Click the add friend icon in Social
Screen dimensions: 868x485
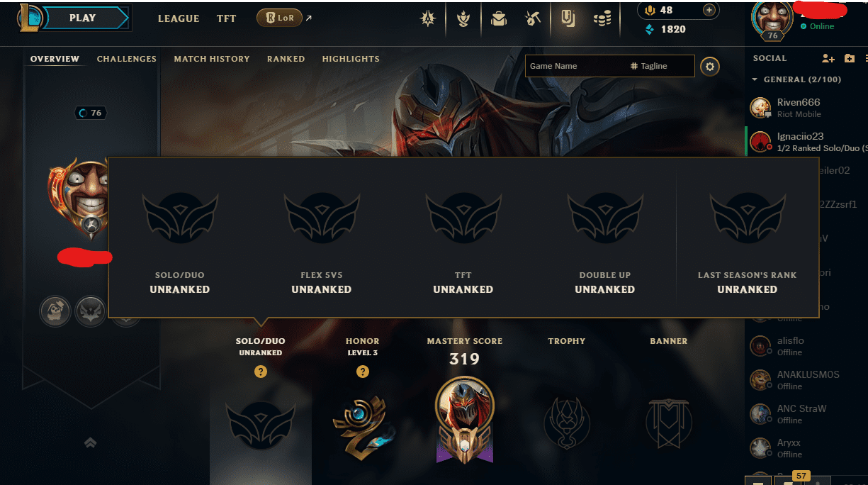pyautogui.click(x=828, y=59)
